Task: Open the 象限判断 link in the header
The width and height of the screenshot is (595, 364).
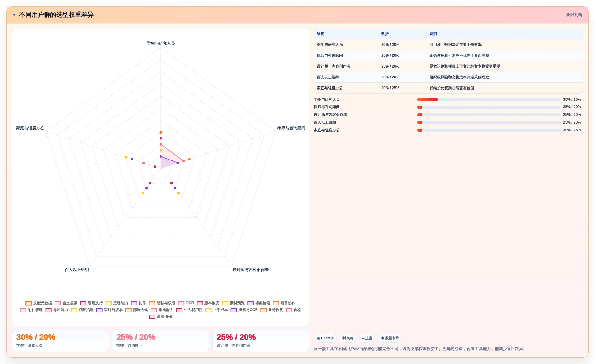Action: click(x=574, y=15)
